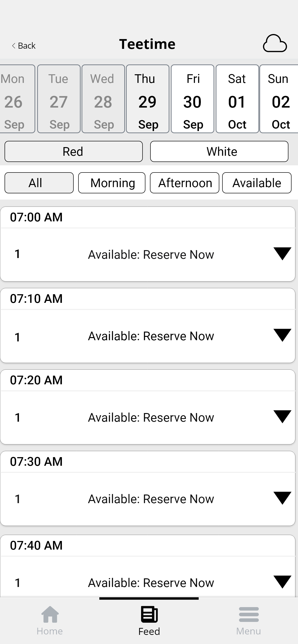This screenshot has height=644, width=298.
Task: Select the Red course toggle
Action: pyautogui.click(x=74, y=151)
